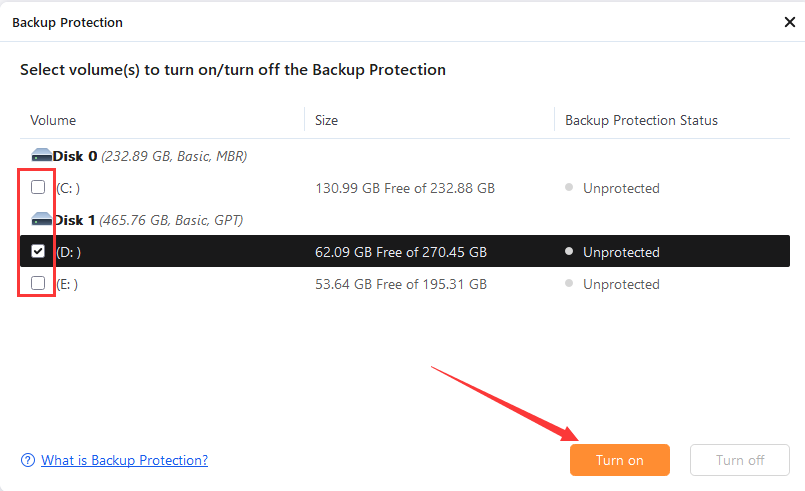Check the box for volume C:
This screenshot has height=491, width=805.
[38, 187]
